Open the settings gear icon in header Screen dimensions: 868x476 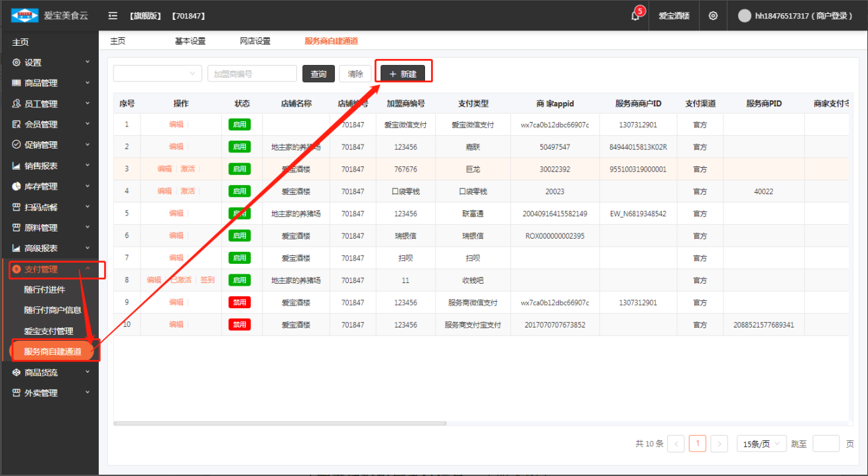click(x=713, y=16)
